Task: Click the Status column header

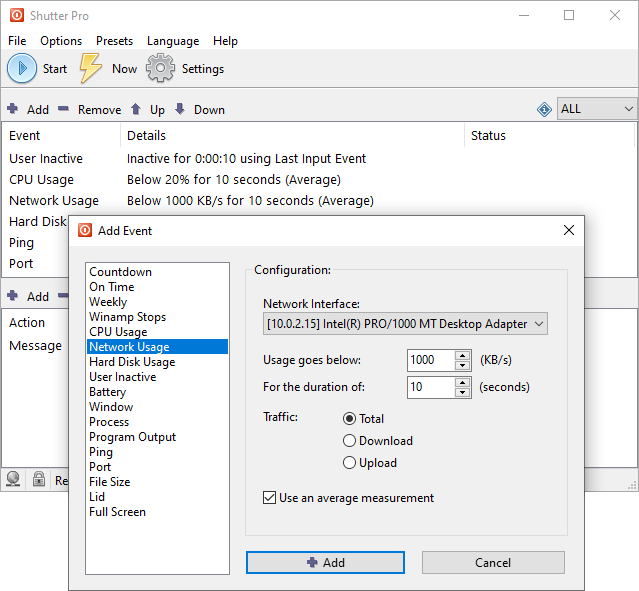Action: [x=549, y=135]
